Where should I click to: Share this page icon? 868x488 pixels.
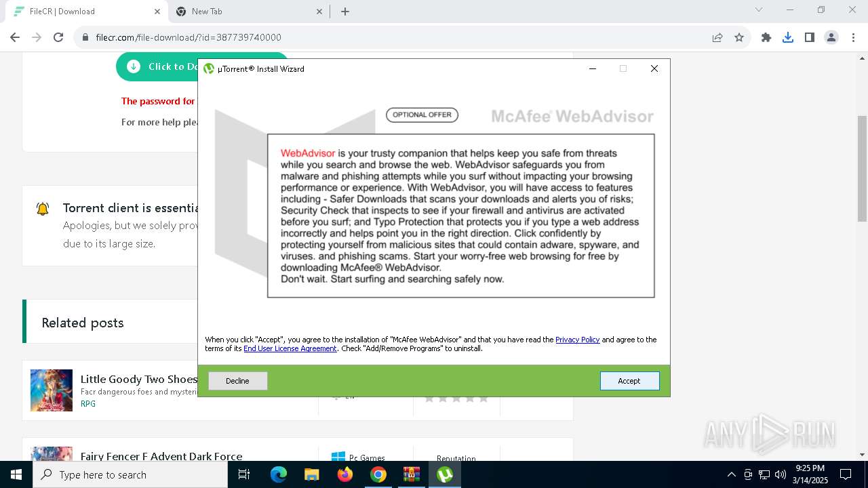[717, 37]
